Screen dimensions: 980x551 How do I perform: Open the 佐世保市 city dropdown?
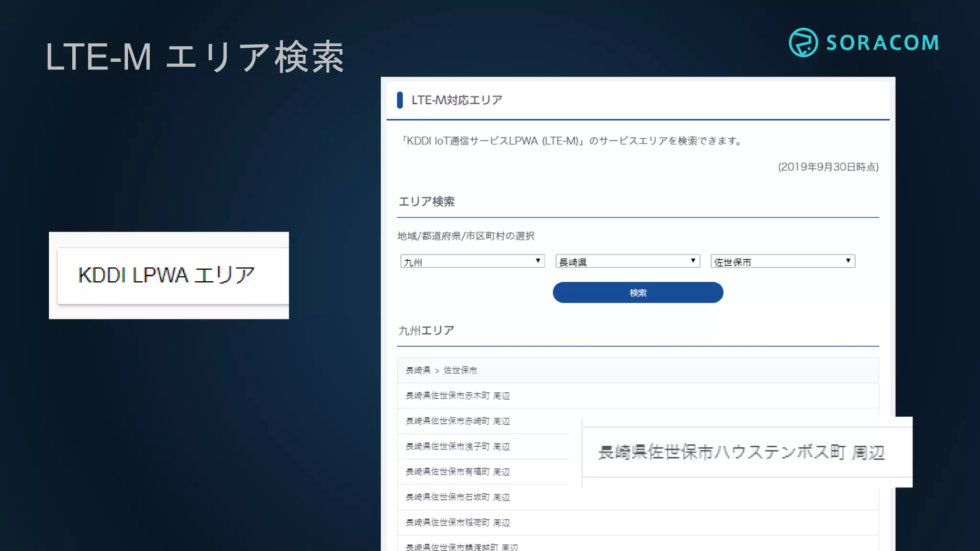pyautogui.click(x=782, y=261)
